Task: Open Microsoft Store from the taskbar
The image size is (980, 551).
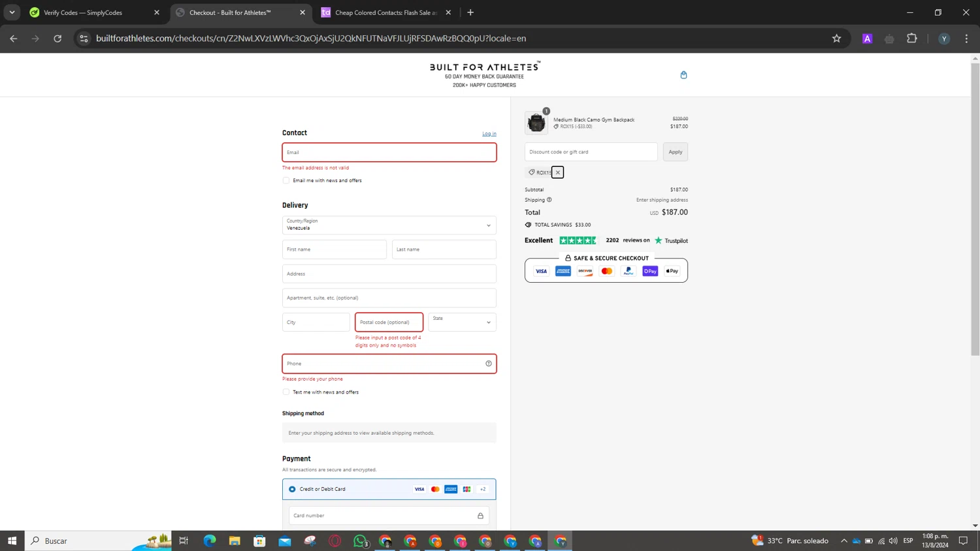Action: click(x=259, y=541)
